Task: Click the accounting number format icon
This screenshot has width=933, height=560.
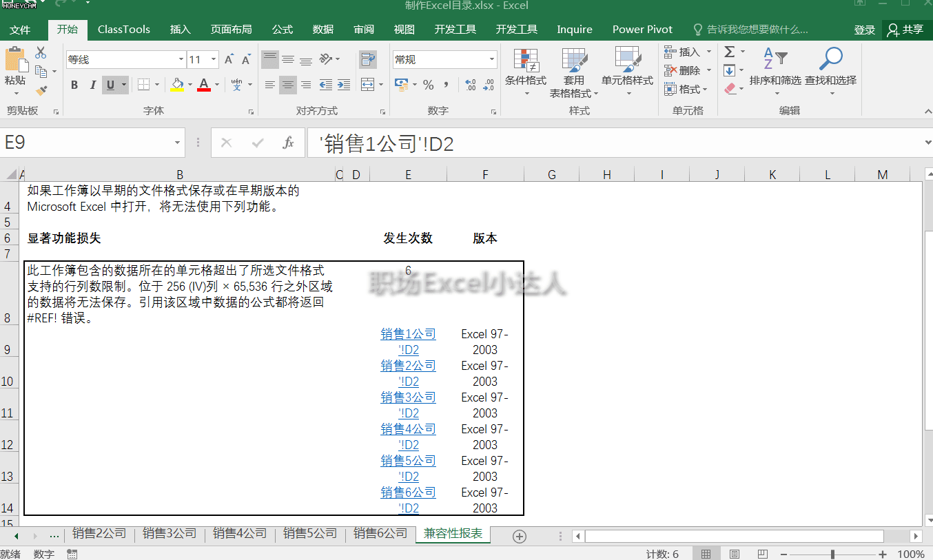Action: pyautogui.click(x=401, y=85)
